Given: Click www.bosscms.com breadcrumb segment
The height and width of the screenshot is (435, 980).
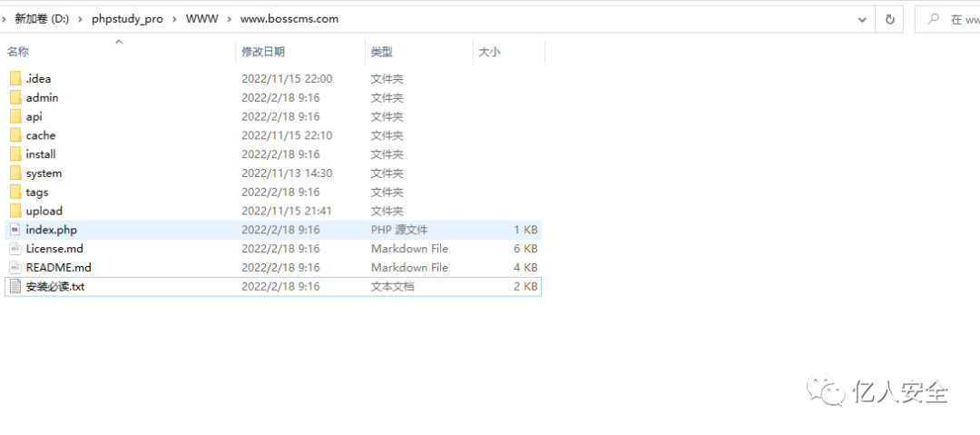Looking at the screenshot, I should click(289, 19).
